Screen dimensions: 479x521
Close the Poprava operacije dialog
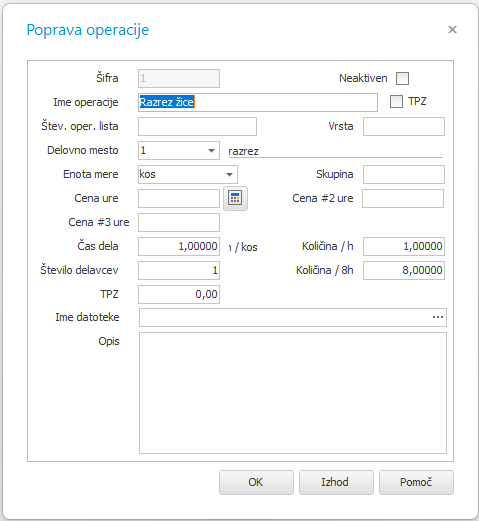tap(452, 30)
